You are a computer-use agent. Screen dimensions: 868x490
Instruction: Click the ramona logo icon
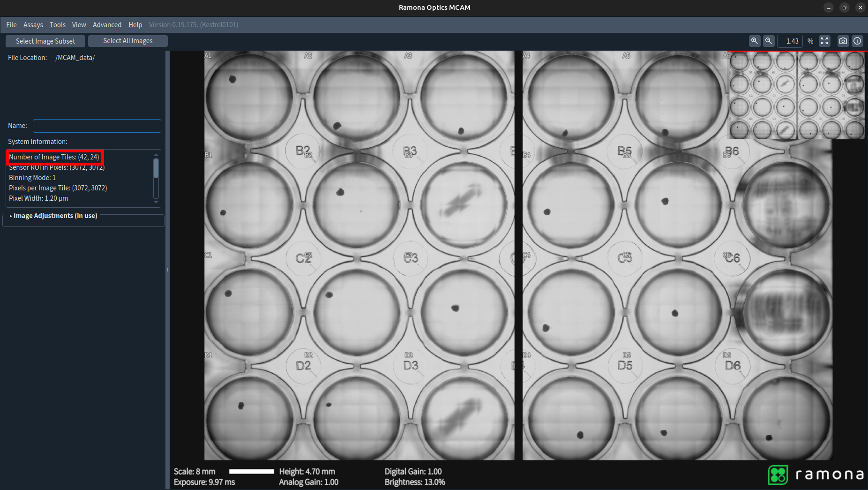point(778,475)
